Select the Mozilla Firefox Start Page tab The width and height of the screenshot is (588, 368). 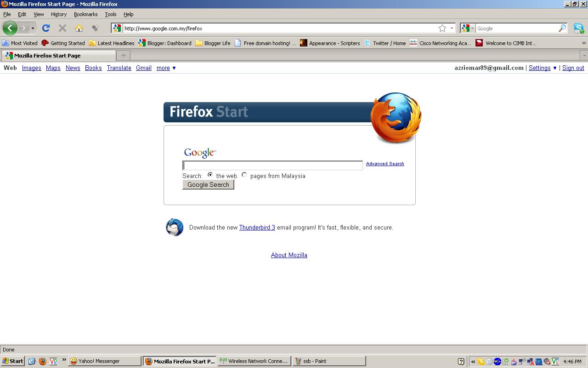(x=59, y=55)
